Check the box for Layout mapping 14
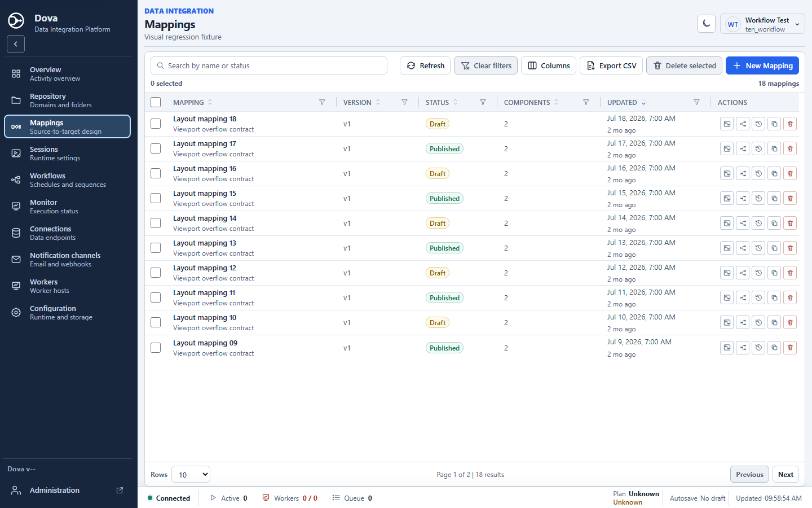Viewport: 812px width, 508px height. pos(156,223)
